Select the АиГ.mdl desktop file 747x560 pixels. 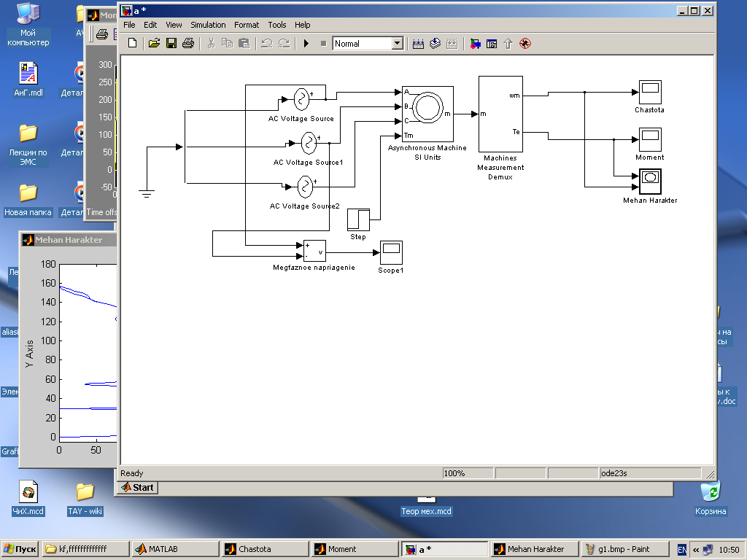click(28, 79)
